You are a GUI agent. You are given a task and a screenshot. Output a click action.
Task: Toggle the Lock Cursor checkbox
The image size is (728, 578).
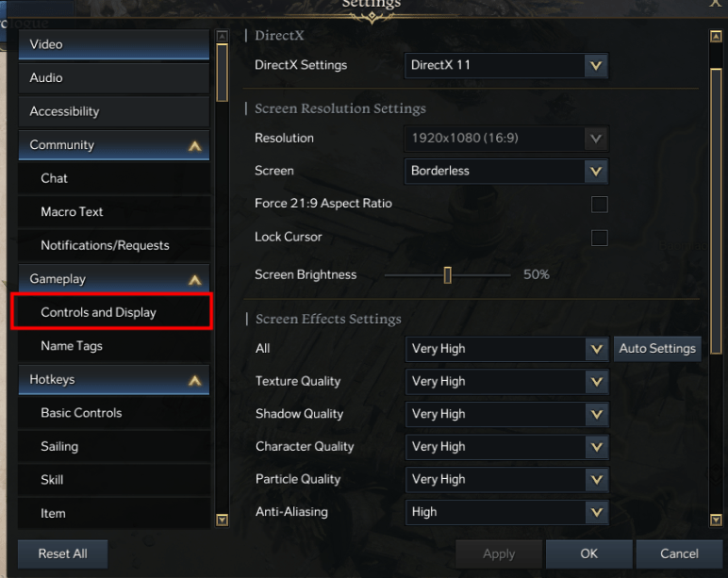point(599,238)
